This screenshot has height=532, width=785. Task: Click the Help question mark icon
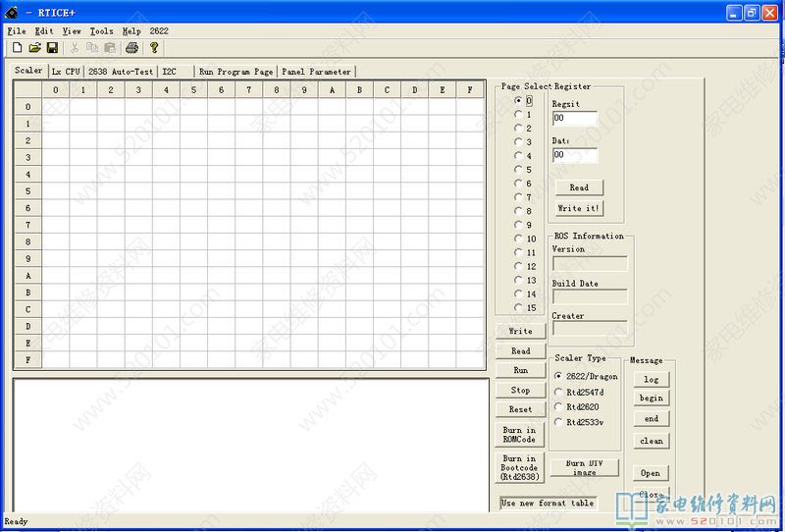pyautogui.click(x=154, y=47)
